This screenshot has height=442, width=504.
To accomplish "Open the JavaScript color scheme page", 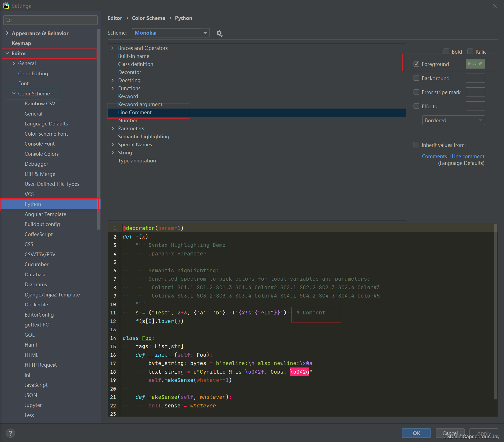I will pos(36,385).
